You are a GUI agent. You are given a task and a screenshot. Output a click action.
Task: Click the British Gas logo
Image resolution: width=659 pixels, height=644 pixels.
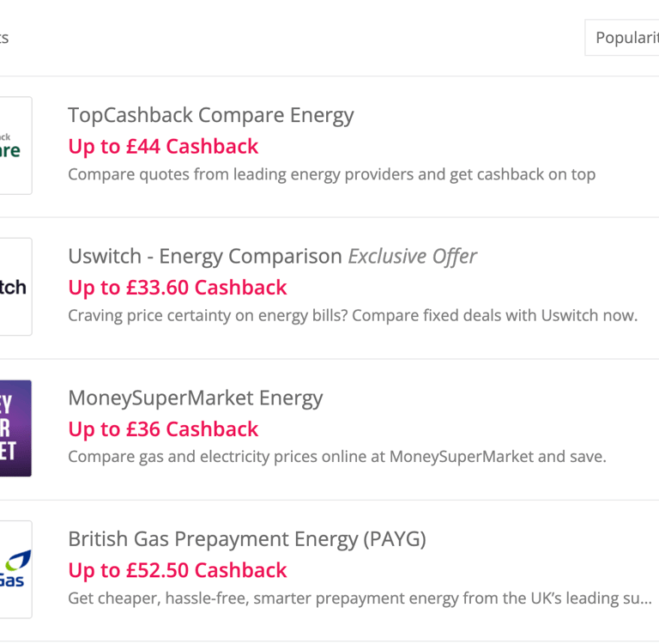coord(15,569)
